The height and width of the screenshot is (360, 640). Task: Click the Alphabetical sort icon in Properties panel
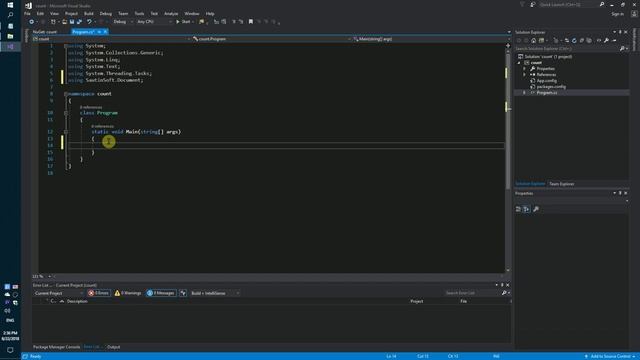(527, 209)
